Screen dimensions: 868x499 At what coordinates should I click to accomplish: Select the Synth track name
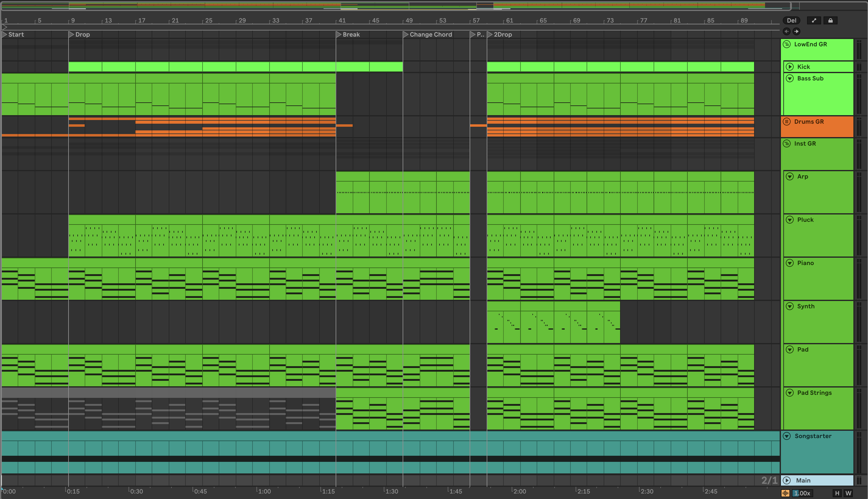coord(806,306)
